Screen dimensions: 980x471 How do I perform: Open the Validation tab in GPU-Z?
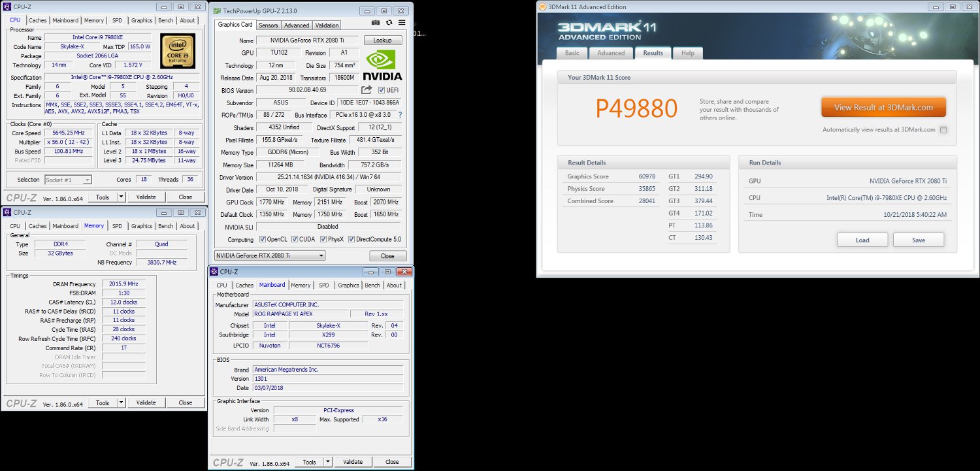tap(327, 25)
